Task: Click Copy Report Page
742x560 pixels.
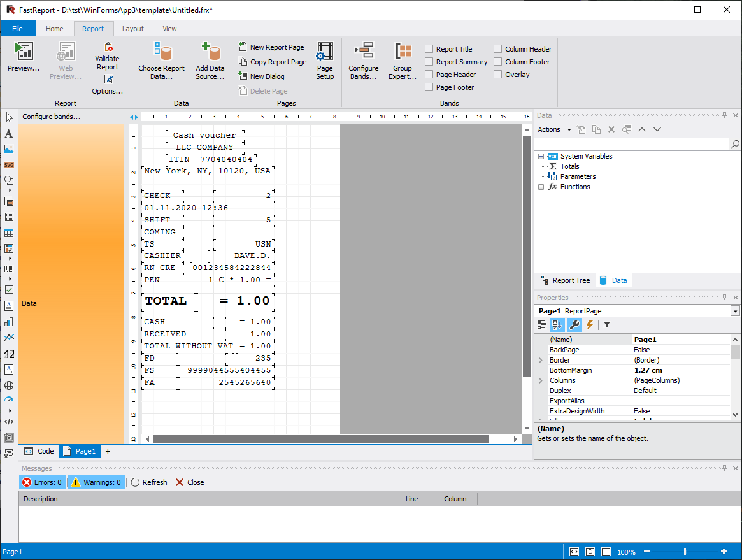Action: coord(273,62)
